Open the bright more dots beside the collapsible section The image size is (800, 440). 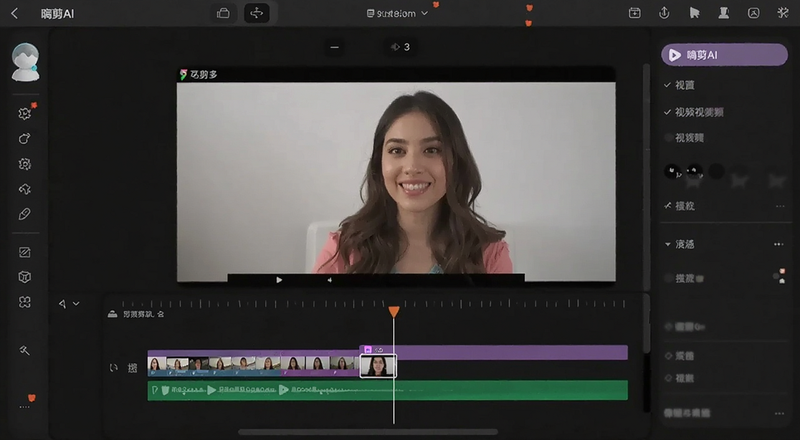tap(779, 245)
